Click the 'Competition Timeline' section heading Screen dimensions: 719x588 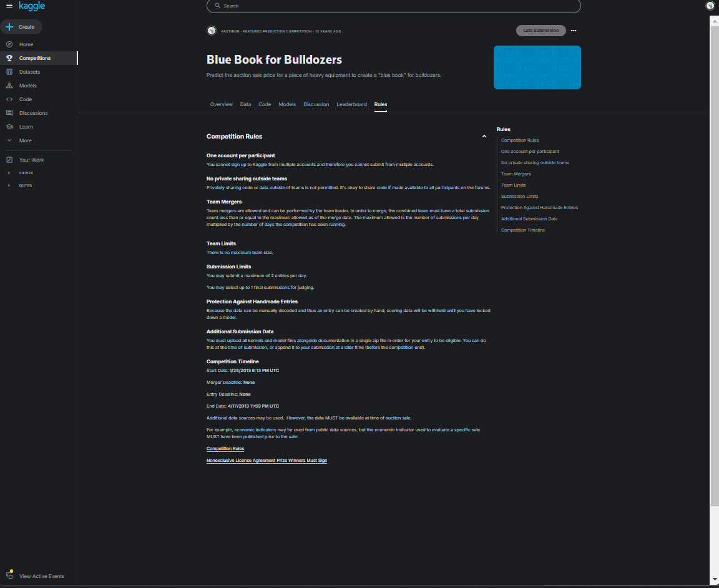tap(232, 361)
